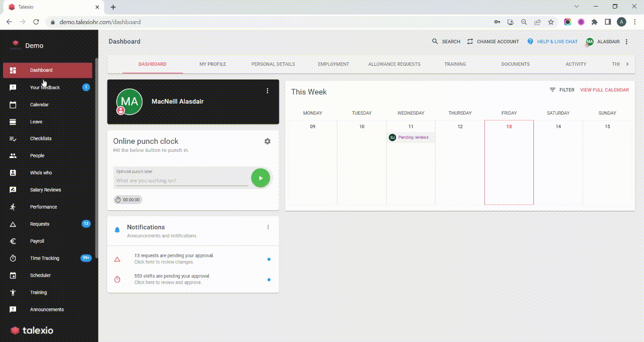Screen dimensions: 644x342
Task: Open Chrome extensions puzzle icon
Action: (594, 22)
